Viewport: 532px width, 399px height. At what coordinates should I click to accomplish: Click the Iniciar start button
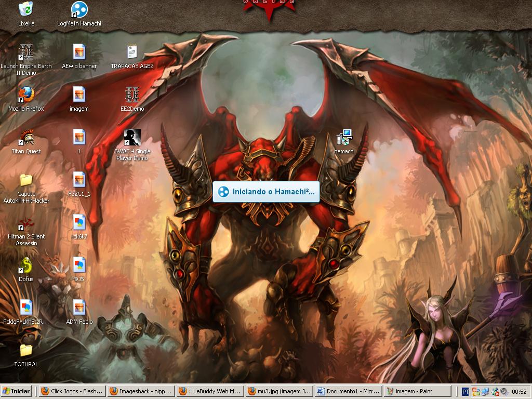17,391
